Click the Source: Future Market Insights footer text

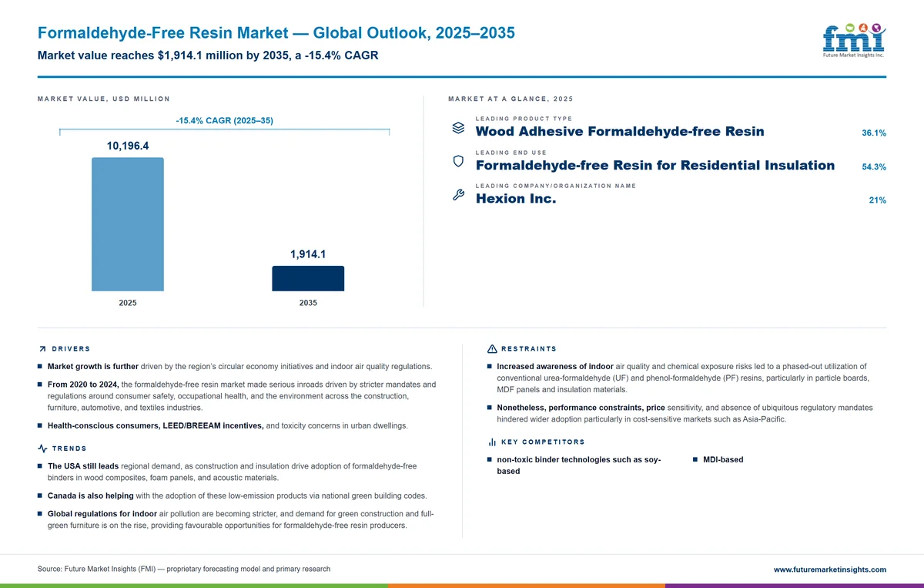[184, 570]
